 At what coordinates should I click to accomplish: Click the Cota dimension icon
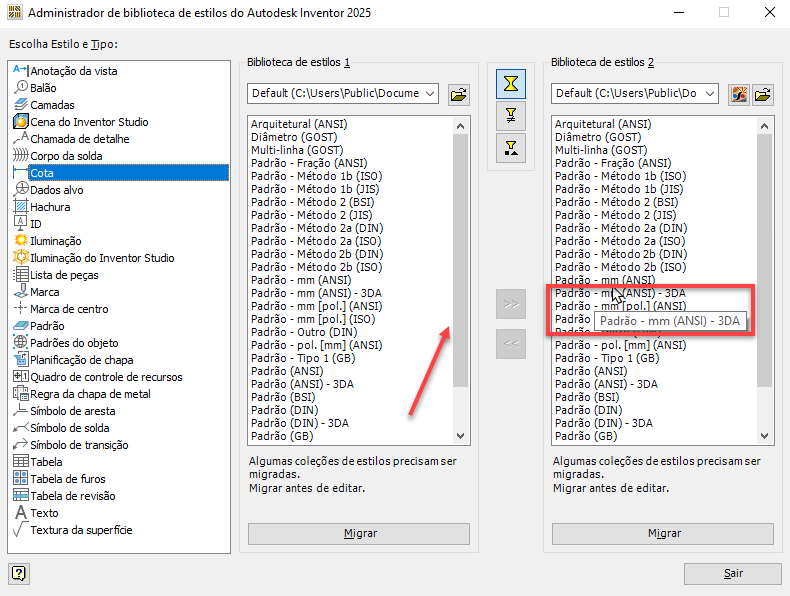[x=21, y=173]
